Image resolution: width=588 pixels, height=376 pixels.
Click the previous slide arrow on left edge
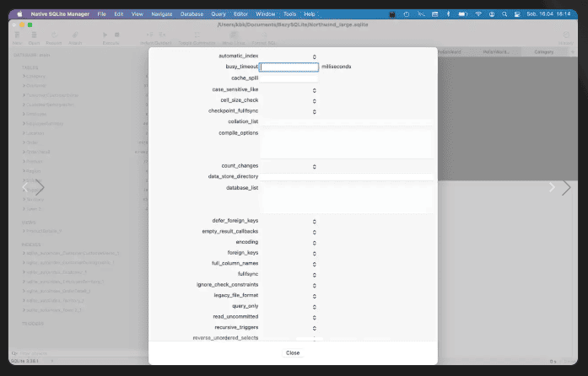click(24, 187)
